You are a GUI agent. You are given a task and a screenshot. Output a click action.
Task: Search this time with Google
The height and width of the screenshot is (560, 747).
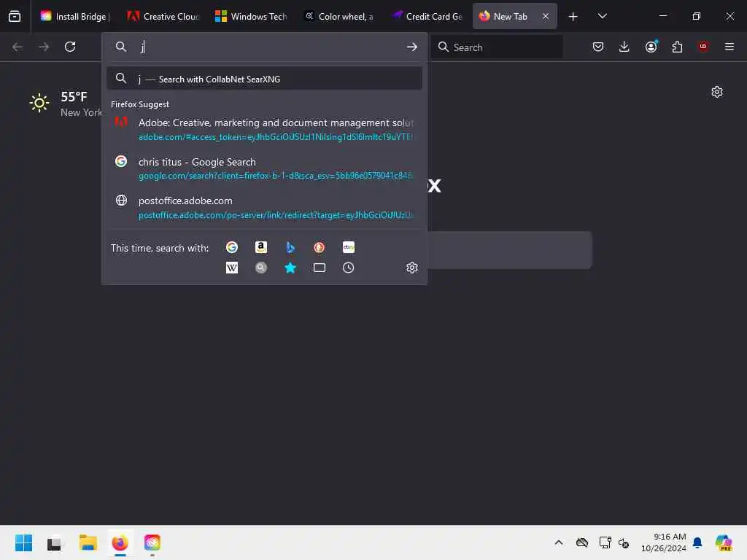pyautogui.click(x=232, y=247)
